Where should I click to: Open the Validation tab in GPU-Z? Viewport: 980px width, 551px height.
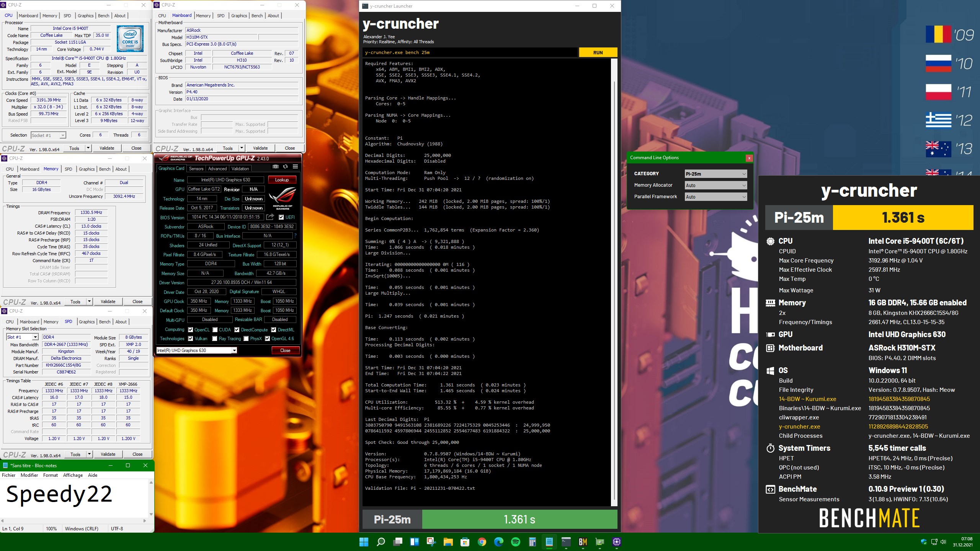240,168
